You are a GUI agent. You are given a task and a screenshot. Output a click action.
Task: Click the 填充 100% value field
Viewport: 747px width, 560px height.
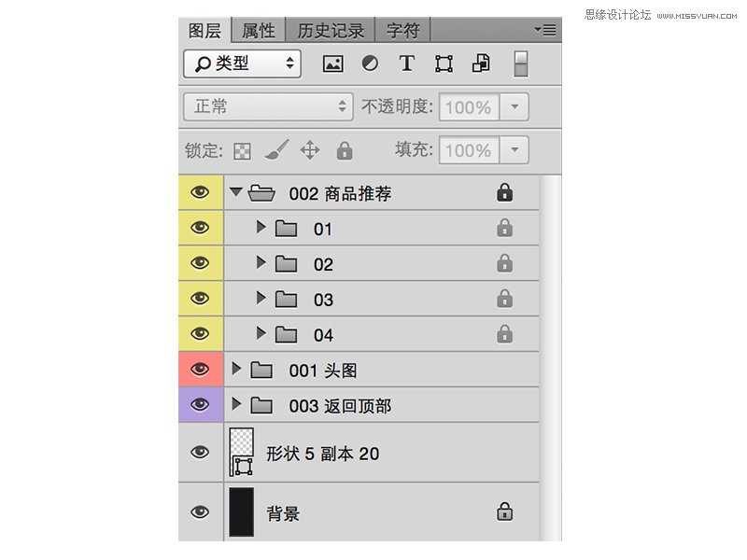469,150
